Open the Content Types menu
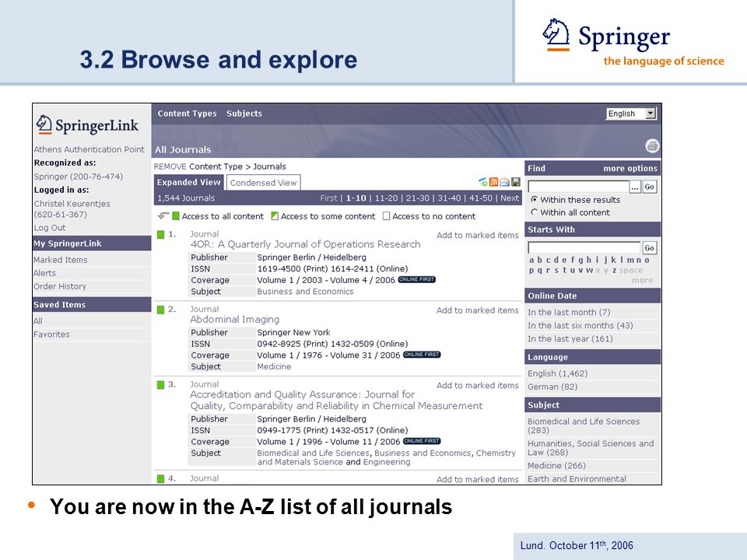 coord(187,114)
